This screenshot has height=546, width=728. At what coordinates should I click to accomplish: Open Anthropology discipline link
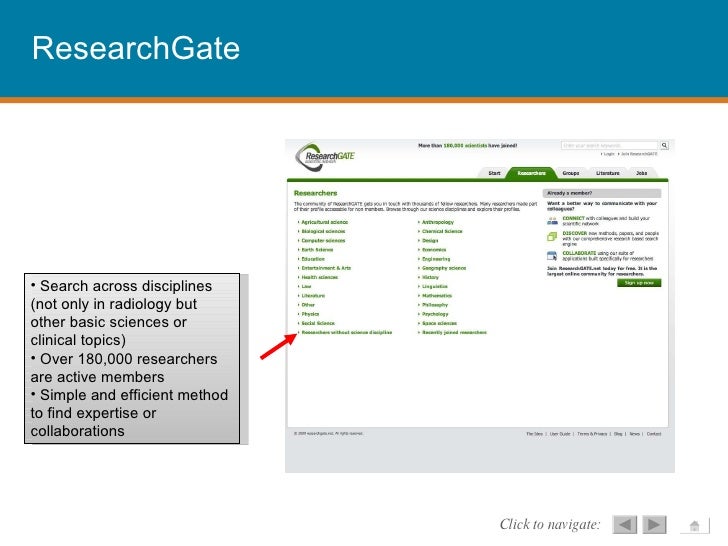438,222
